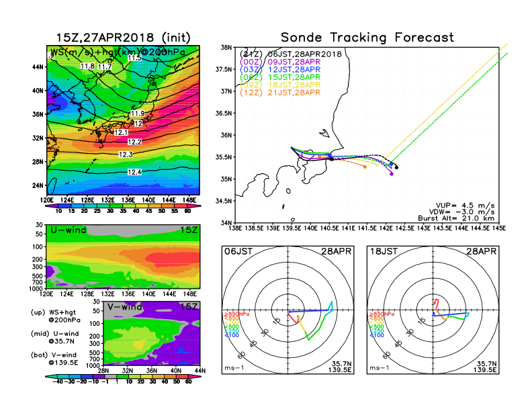Click the "12.1" height contour label

coord(121,132)
